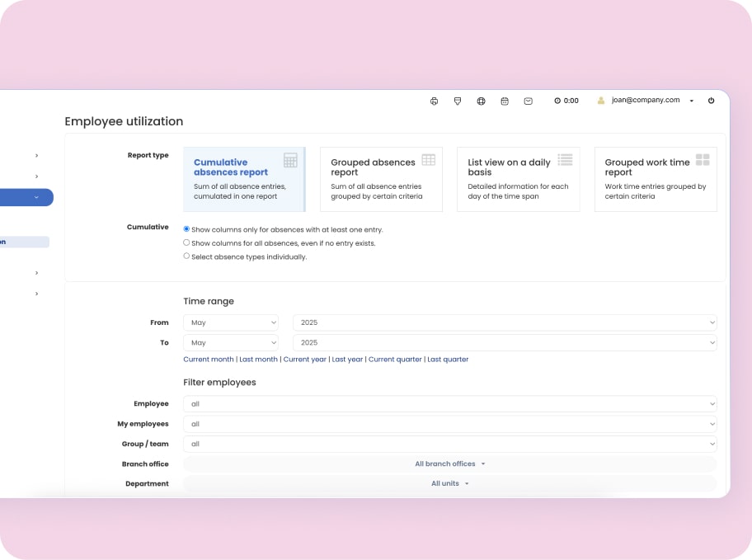The height and width of the screenshot is (560, 752).
Task: Select 'Show columns for all absences' option
Action: (186, 243)
